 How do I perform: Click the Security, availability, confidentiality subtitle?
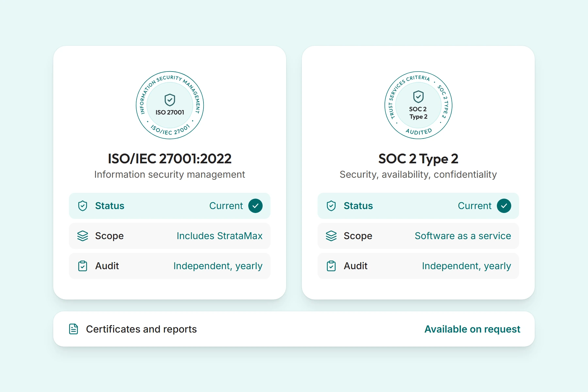pos(418,174)
